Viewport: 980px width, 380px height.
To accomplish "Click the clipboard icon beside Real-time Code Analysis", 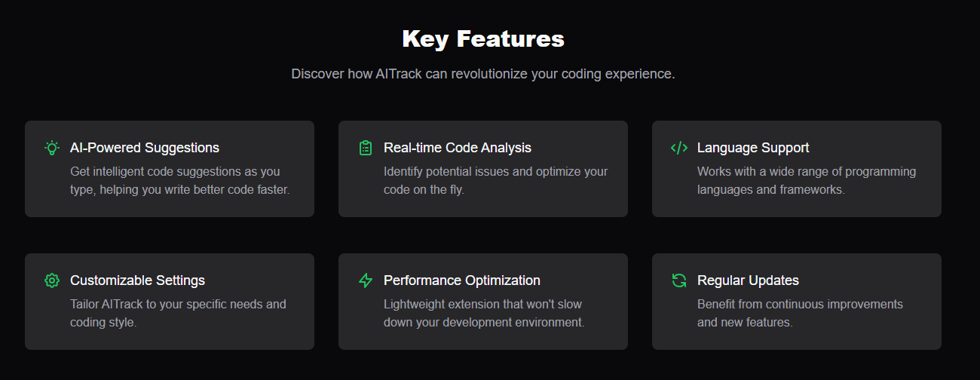I will click(x=366, y=148).
